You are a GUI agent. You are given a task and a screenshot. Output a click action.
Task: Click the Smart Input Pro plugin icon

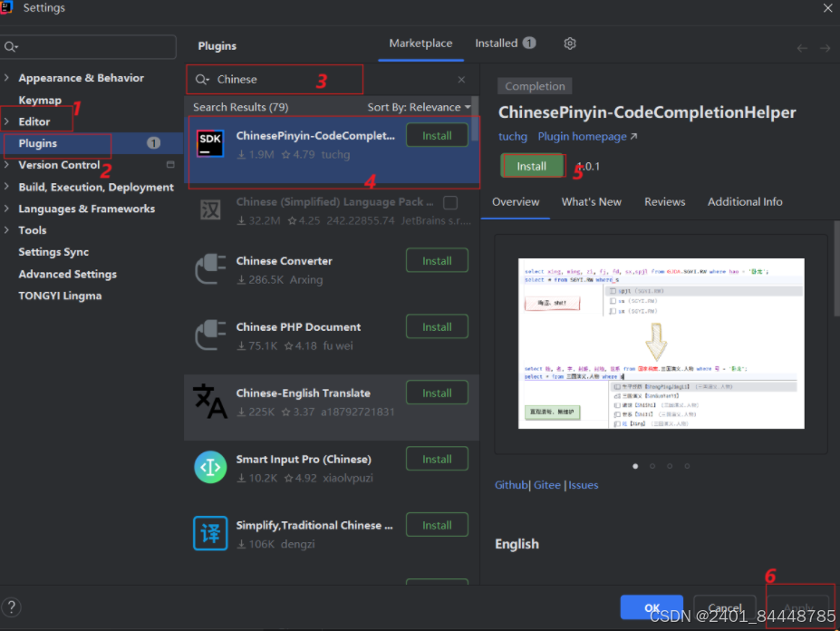click(x=210, y=468)
